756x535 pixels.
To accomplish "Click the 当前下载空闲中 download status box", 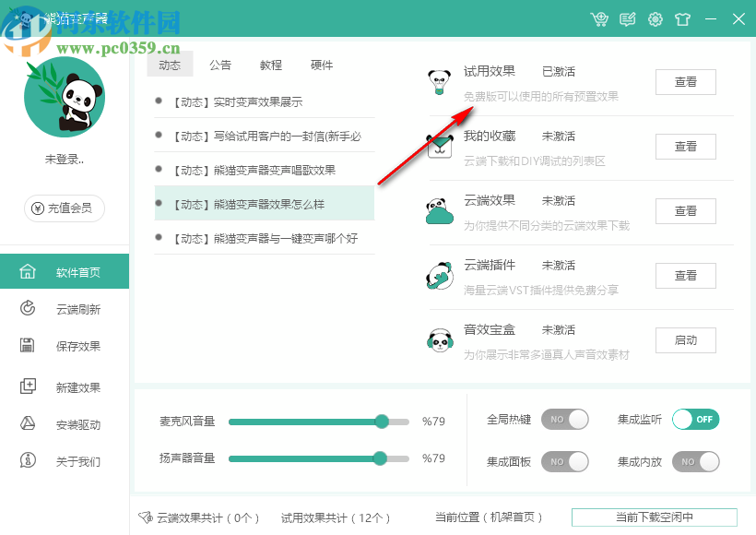I will pyautogui.click(x=655, y=517).
